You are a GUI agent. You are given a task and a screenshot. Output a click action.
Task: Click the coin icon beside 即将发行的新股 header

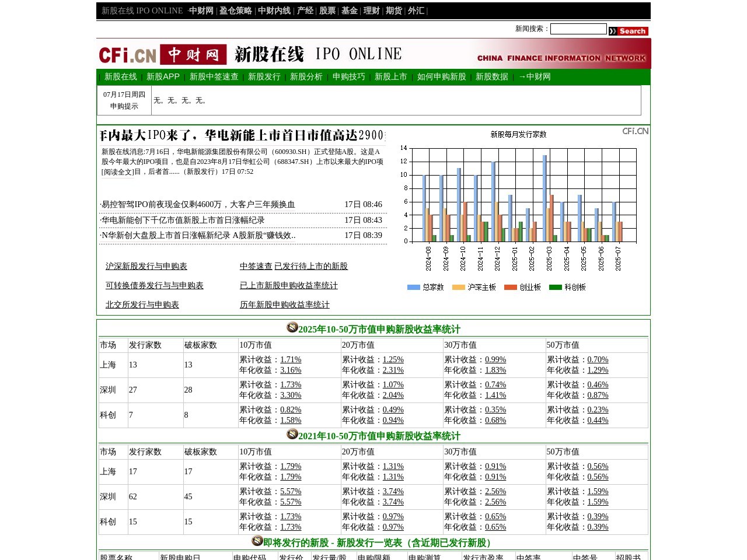coord(257,541)
